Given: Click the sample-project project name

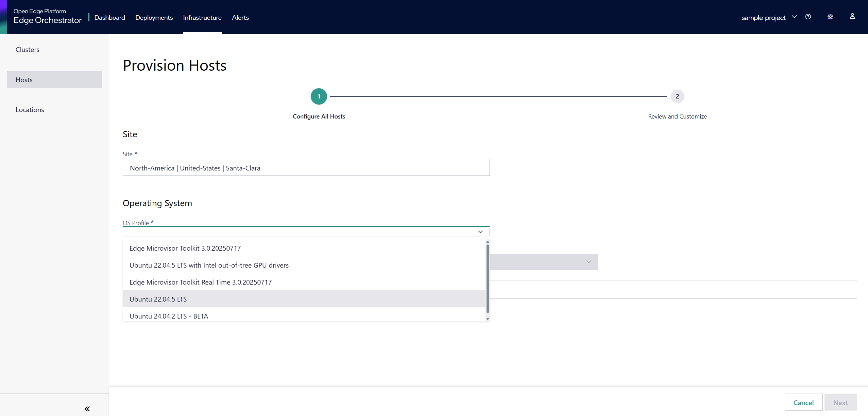Looking at the screenshot, I should click(763, 18).
